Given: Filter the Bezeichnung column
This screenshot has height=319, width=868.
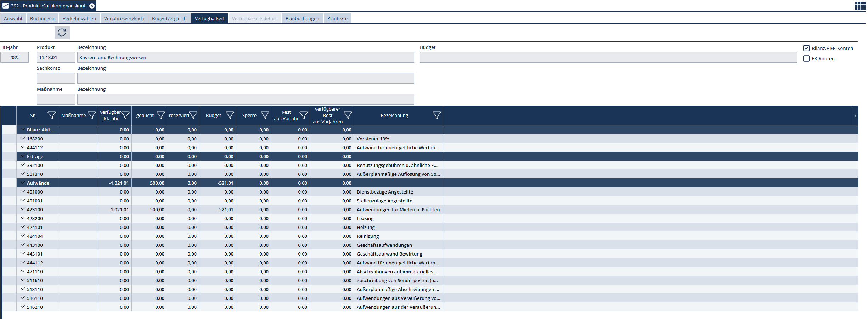Looking at the screenshot, I should point(436,115).
